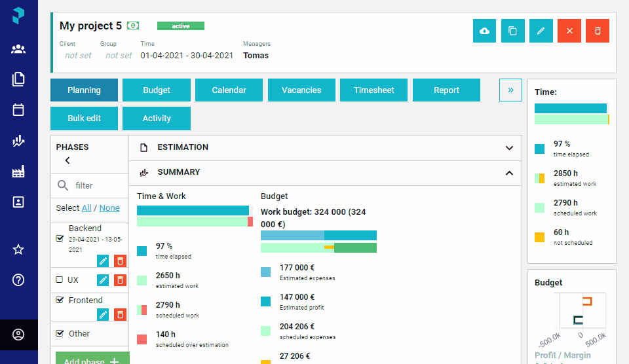The width and height of the screenshot is (629, 364).
Task: Open the Bulk edit tab
Action: tap(85, 118)
